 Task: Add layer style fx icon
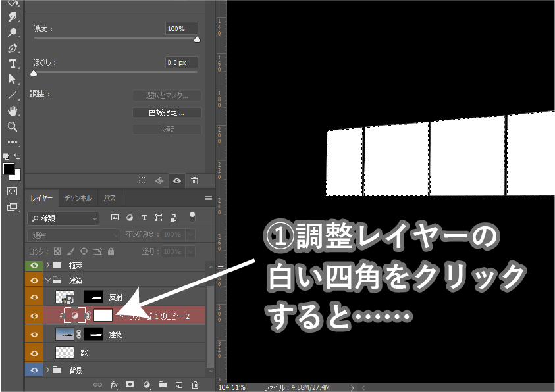tap(114, 385)
